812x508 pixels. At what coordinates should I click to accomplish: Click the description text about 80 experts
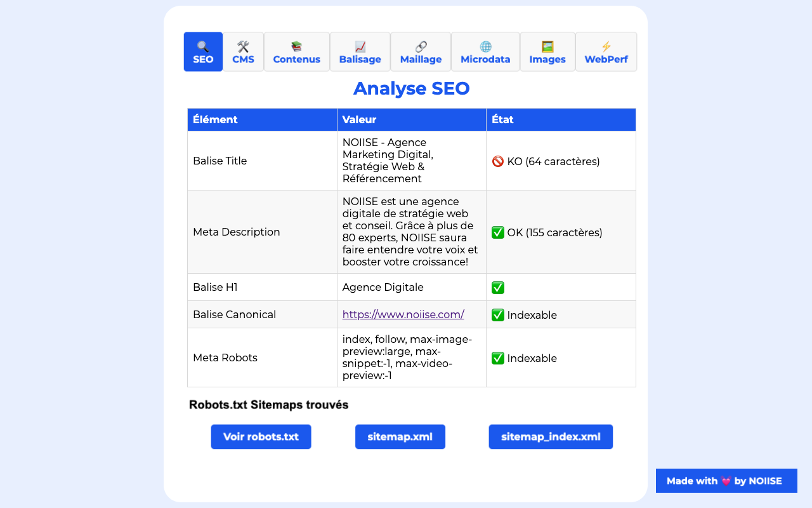click(x=410, y=232)
